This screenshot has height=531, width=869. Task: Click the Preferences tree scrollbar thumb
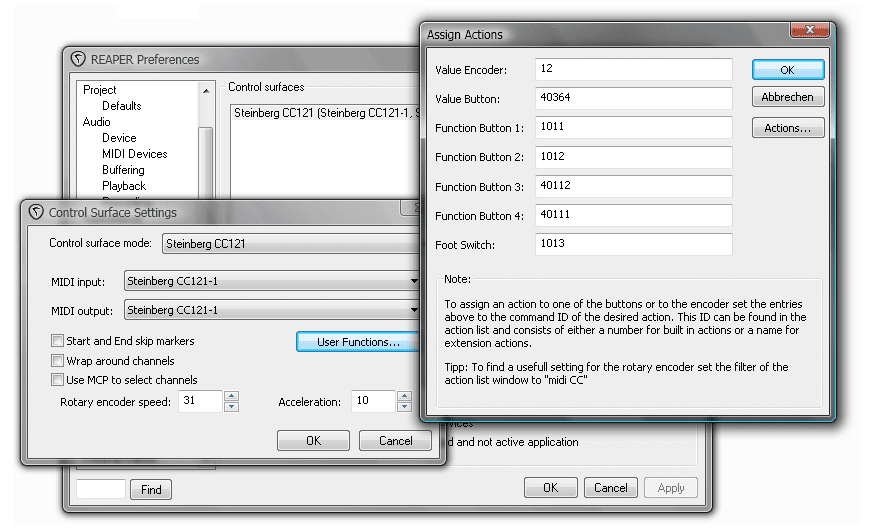click(x=206, y=162)
